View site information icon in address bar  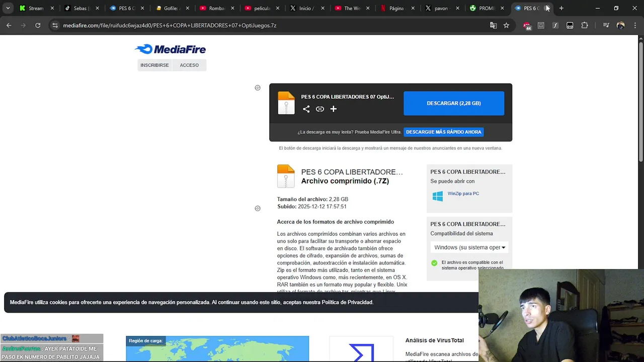tap(55, 25)
